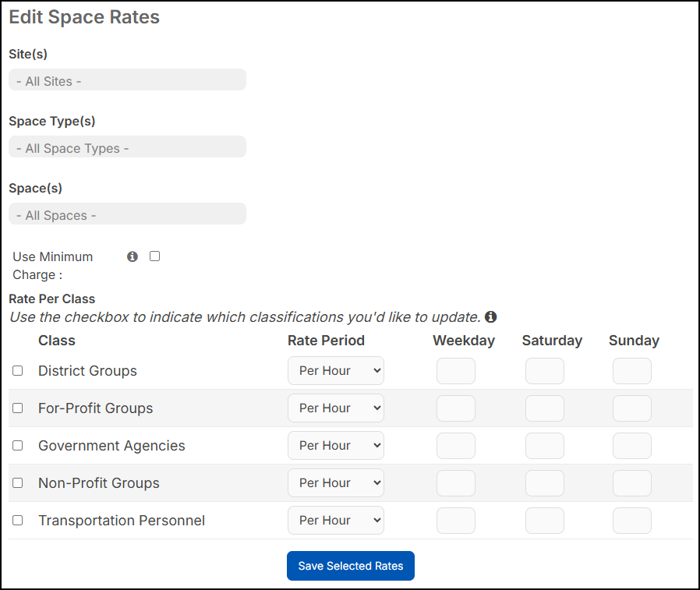Image resolution: width=700 pixels, height=590 pixels.
Task: Click the Edit Space Rates heading
Action: (84, 17)
